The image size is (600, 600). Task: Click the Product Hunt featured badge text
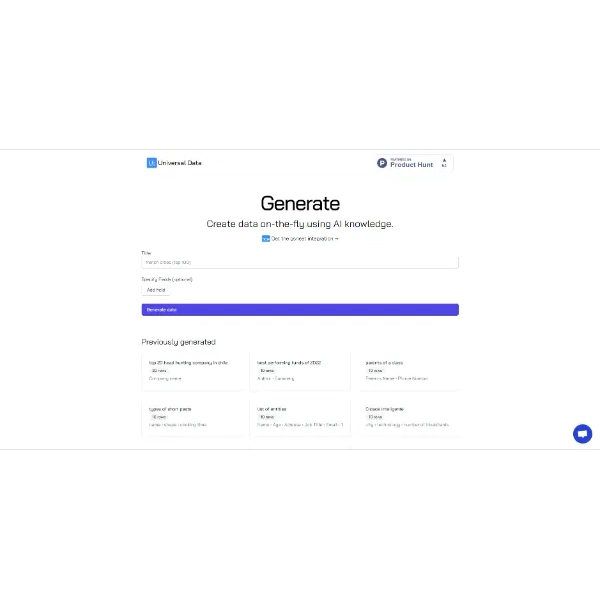tap(411, 163)
